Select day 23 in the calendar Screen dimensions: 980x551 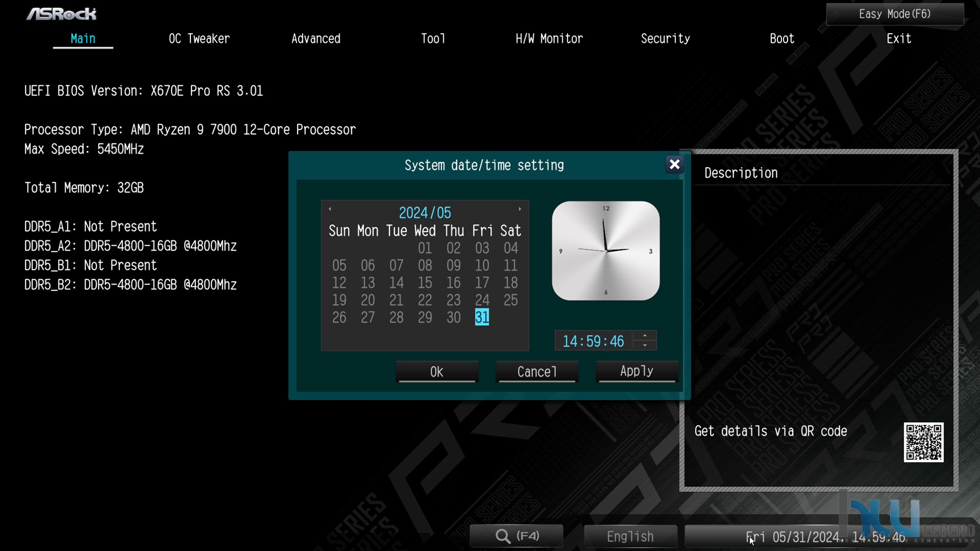pyautogui.click(x=454, y=300)
